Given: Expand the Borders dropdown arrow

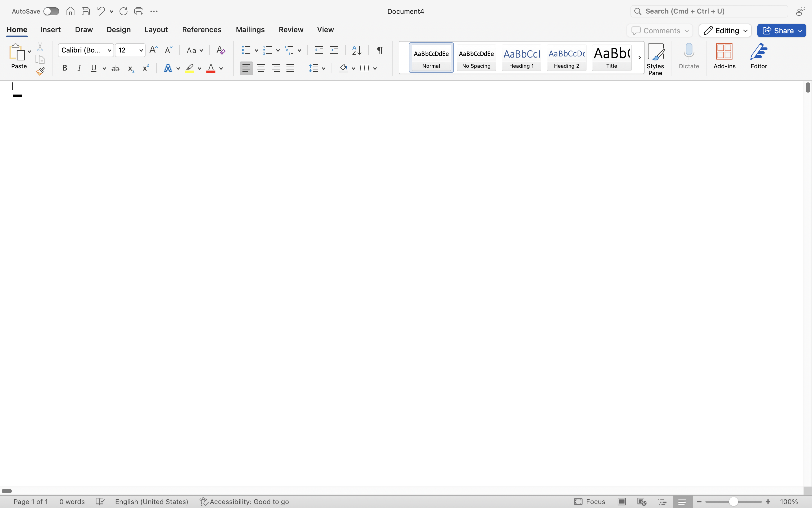Looking at the screenshot, I should point(375,69).
